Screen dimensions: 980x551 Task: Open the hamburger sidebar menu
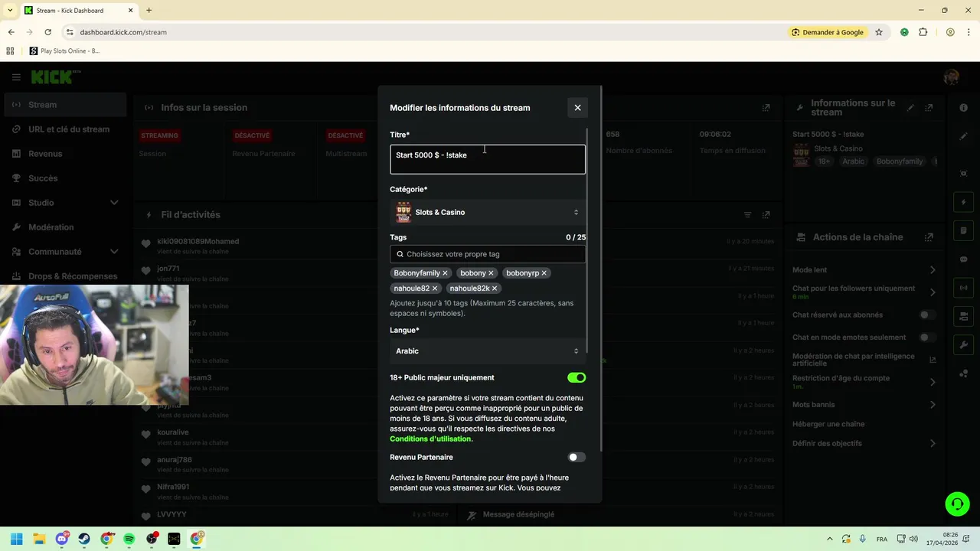coord(16,77)
